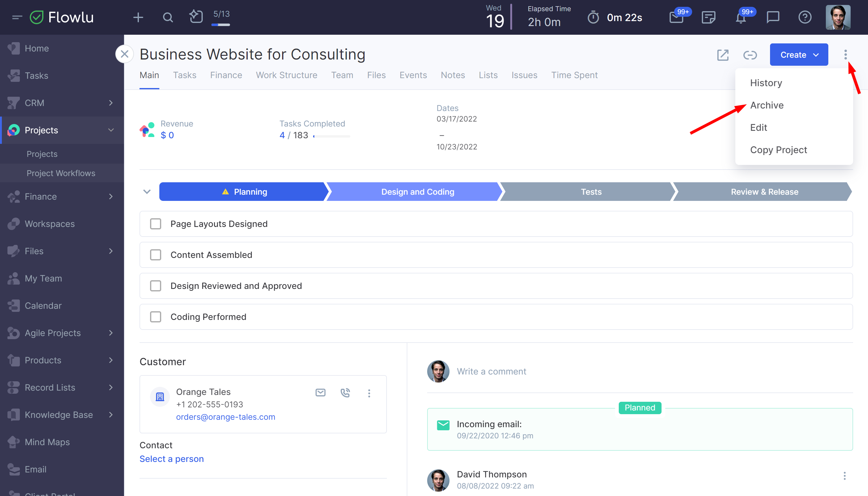
Task: Switch to the Work Structure tab
Action: tap(286, 75)
